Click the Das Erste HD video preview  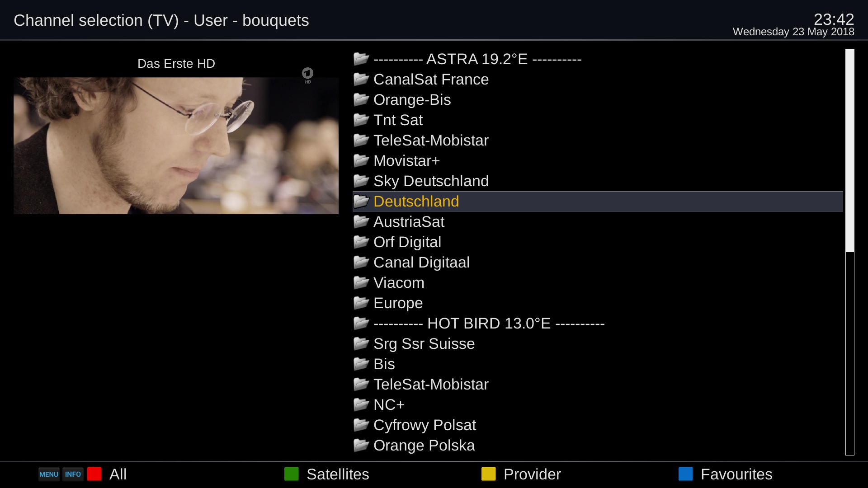click(x=176, y=145)
